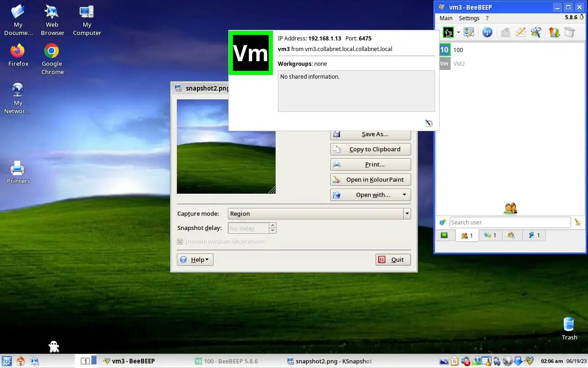Switch to the groups tab icon
Screen dimensions: 588x368
click(511, 236)
